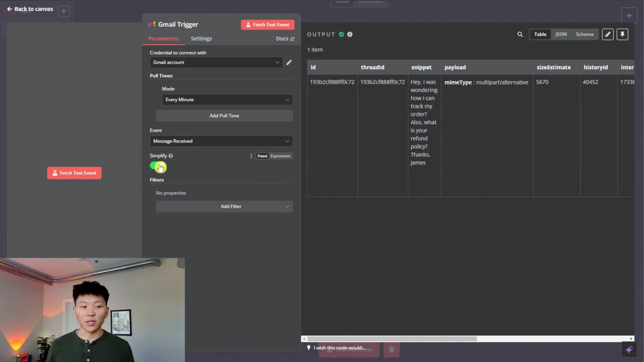The image size is (644, 362).
Task: Switch output view to Table
Action: (x=540, y=34)
